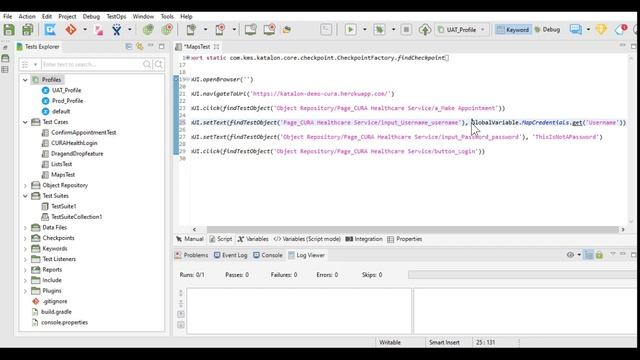The image size is (640, 360).
Task: Click the search magnifier in Tests Explorer
Action: [147, 64]
